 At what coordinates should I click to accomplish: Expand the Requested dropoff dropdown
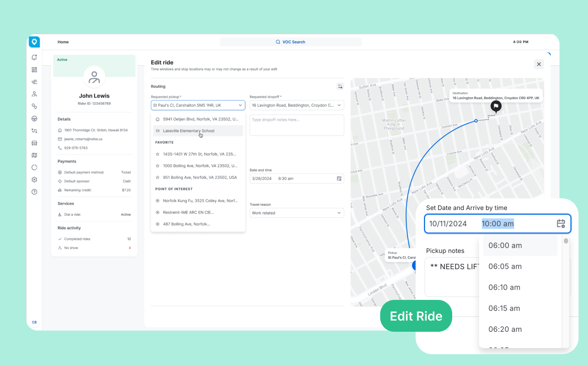pos(297,105)
